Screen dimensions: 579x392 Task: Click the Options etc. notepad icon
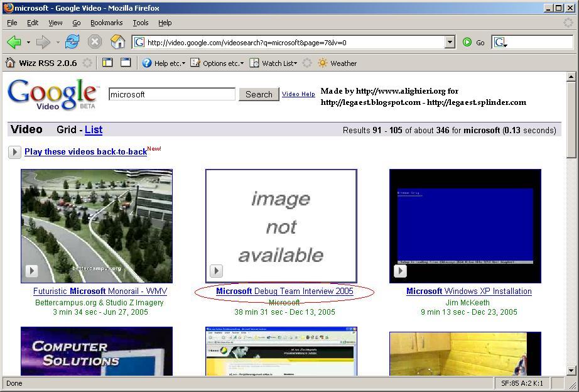click(195, 63)
